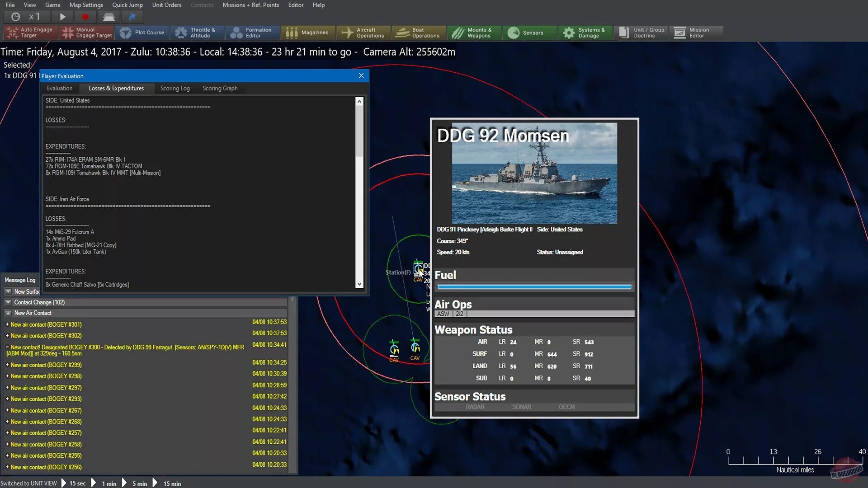Open the Missions + Ref. Points menu
The image size is (868, 488).
pyautogui.click(x=250, y=5)
